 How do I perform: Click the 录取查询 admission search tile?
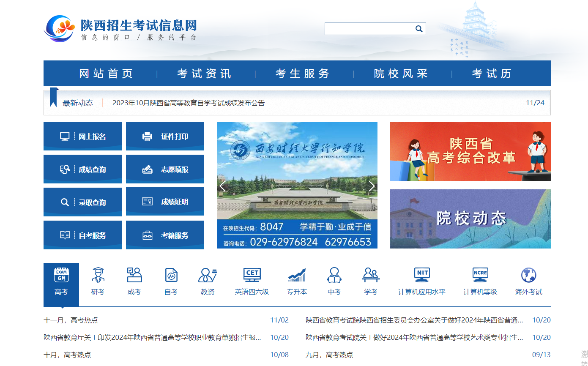(82, 202)
